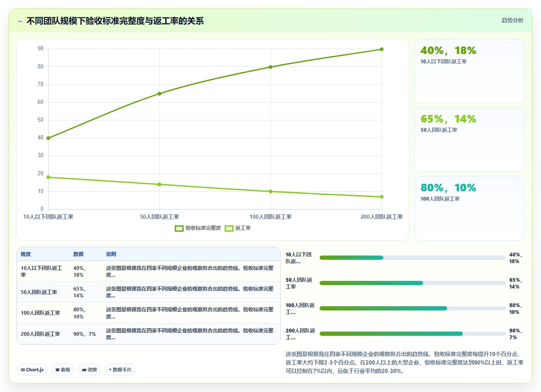The height and width of the screenshot is (392, 541).
Task: Click the progress bar for 100人团队
Action: (x=413, y=308)
